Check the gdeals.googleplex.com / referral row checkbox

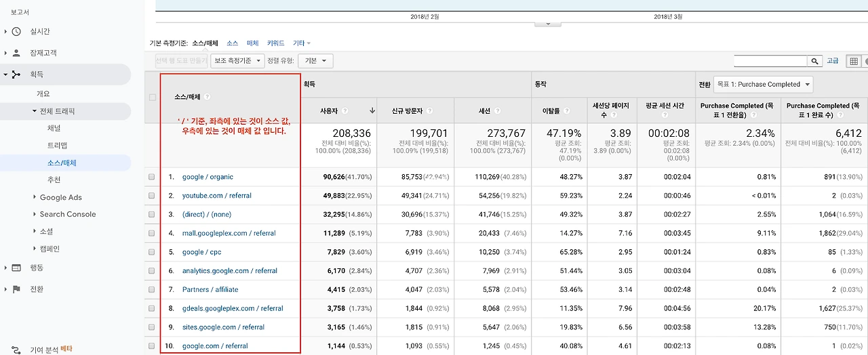(152, 308)
